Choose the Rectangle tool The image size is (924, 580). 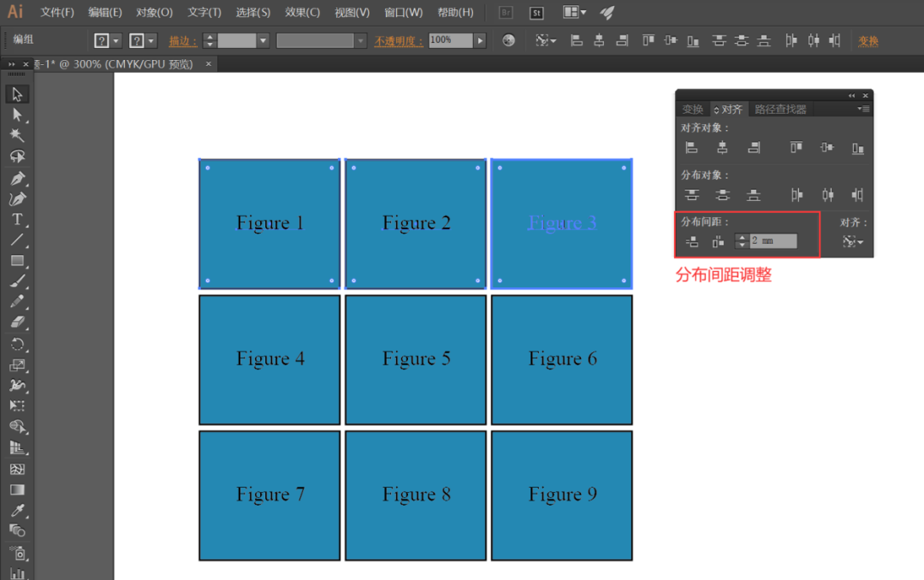tap(17, 261)
